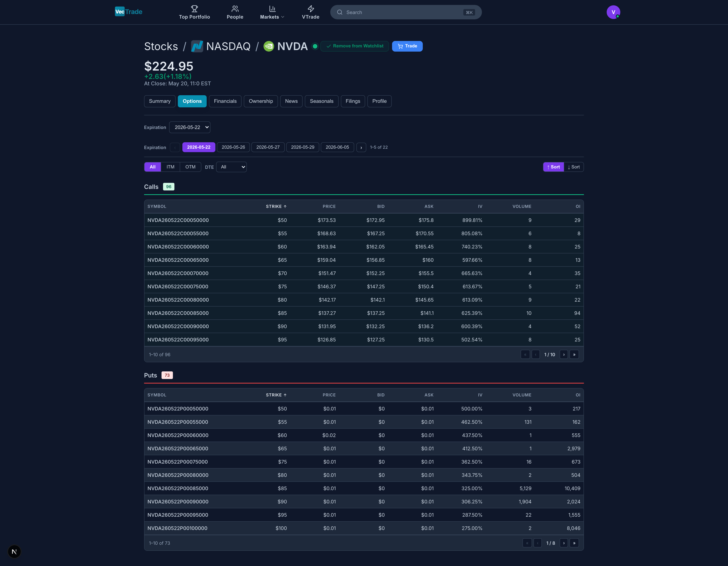Viewport: 728px width, 566px height.
Task: Open the People page icon
Action: coord(235,9)
